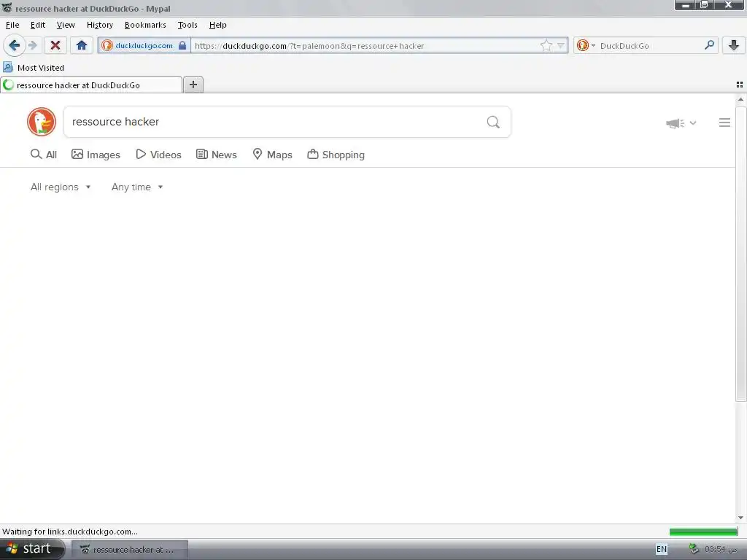This screenshot has width=747, height=560.
Task: Open the Most Visited bookmarks folder
Action: [34, 68]
